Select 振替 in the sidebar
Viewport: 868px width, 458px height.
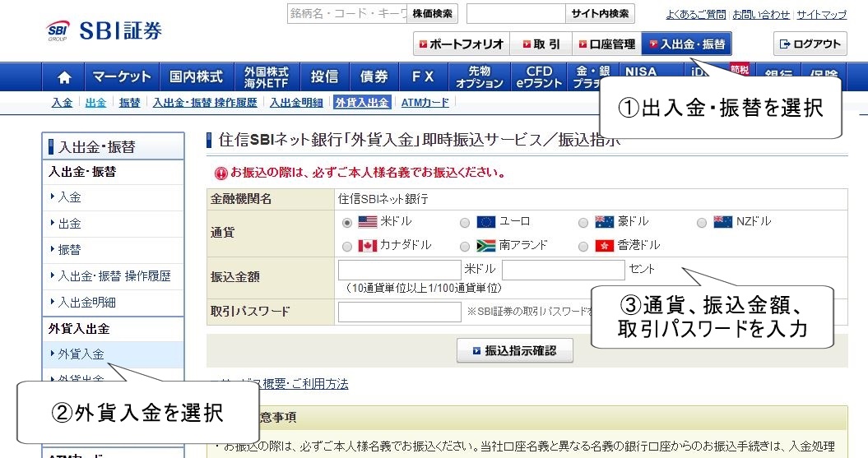point(113,250)
